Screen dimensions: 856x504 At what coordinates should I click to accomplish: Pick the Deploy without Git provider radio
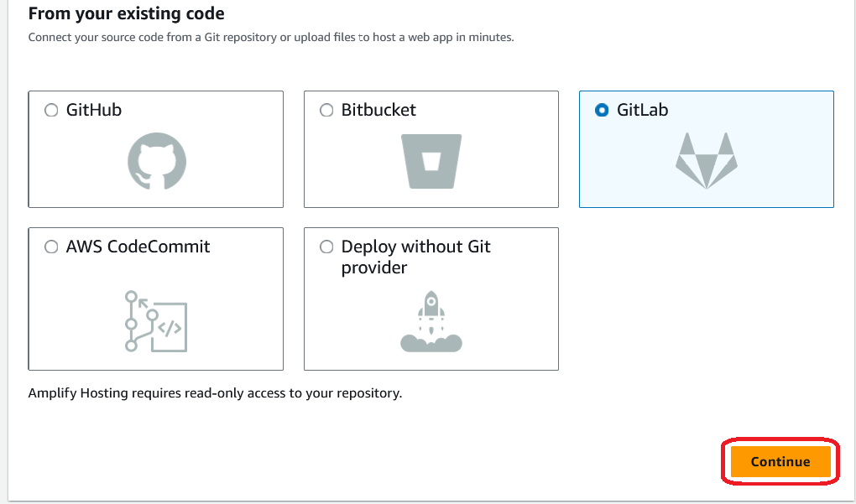[x=326, y=247]
